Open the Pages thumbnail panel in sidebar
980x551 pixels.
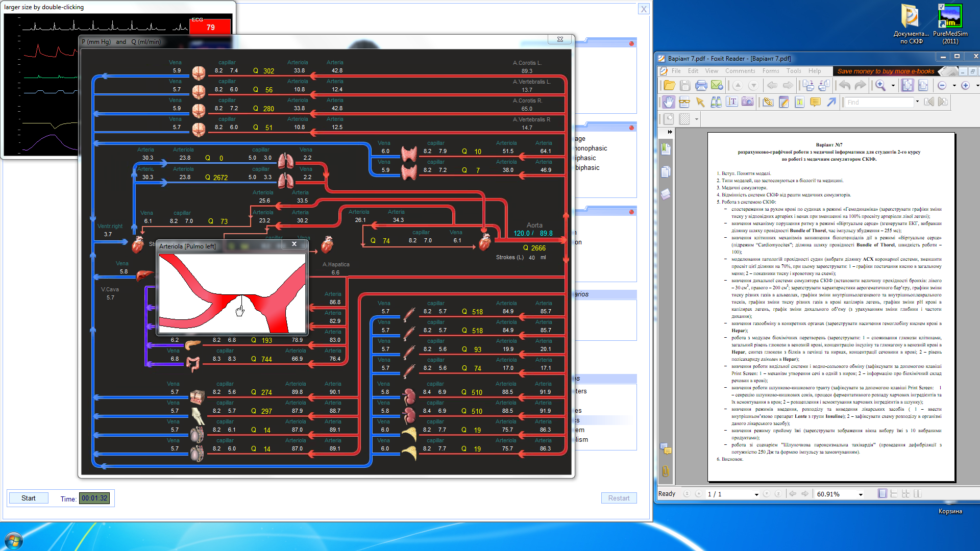coord(666,171)
